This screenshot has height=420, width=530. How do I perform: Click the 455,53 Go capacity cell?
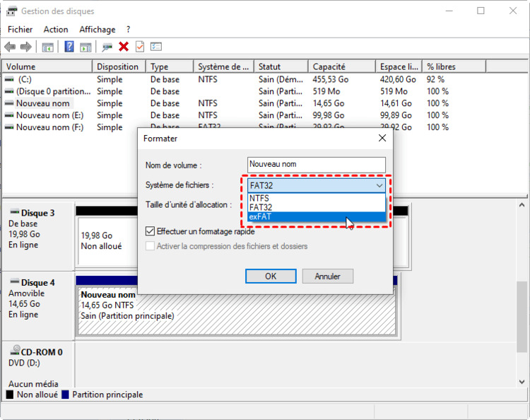pos(331,79)
